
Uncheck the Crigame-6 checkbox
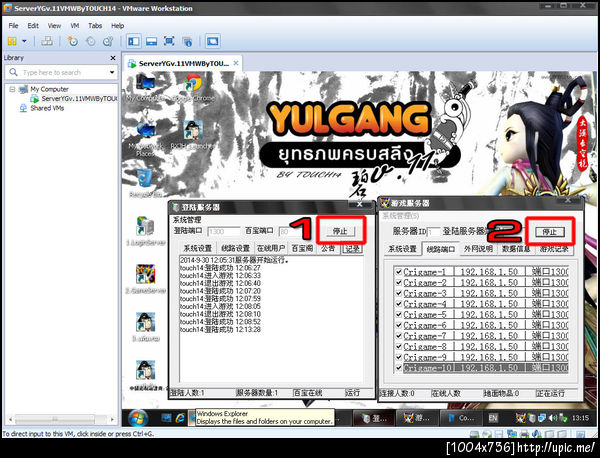click(x=399, y=325)
